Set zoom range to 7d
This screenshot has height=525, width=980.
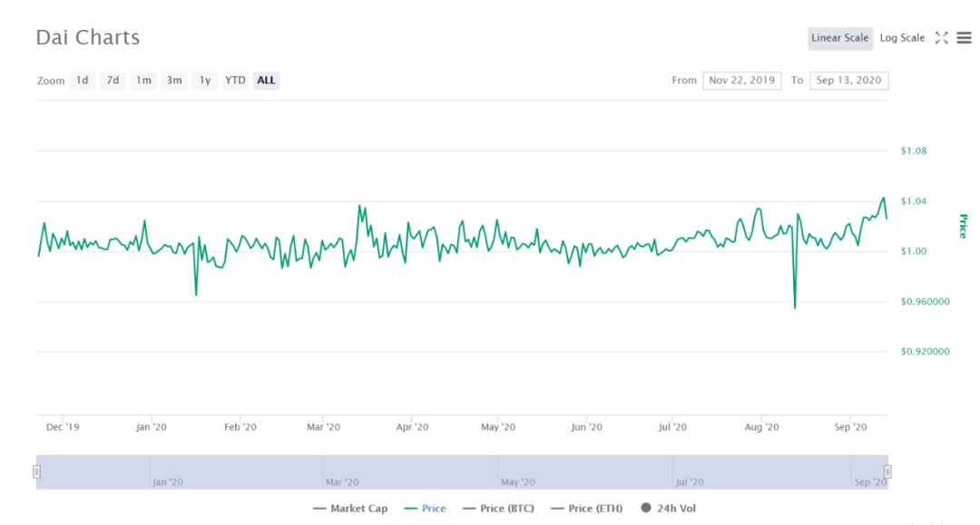113,81
